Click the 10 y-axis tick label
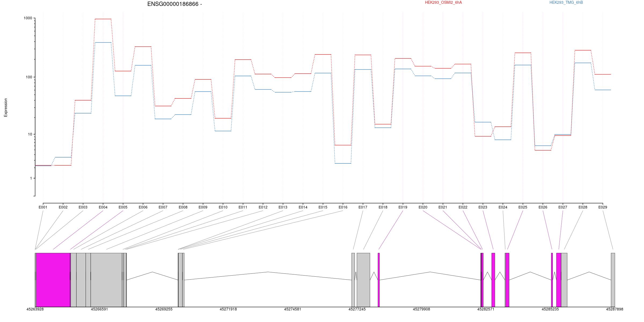The image size is (644, 322). [30, 134]
